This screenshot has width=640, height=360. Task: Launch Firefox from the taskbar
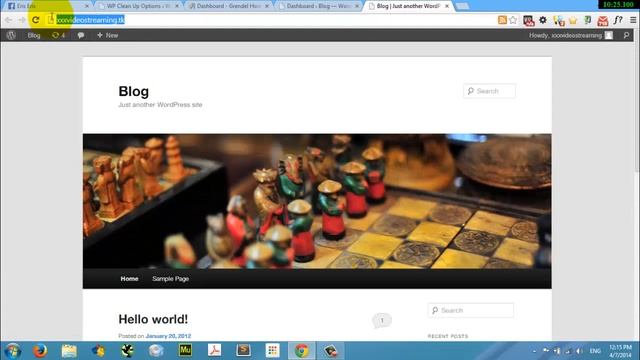coord(40,351)
